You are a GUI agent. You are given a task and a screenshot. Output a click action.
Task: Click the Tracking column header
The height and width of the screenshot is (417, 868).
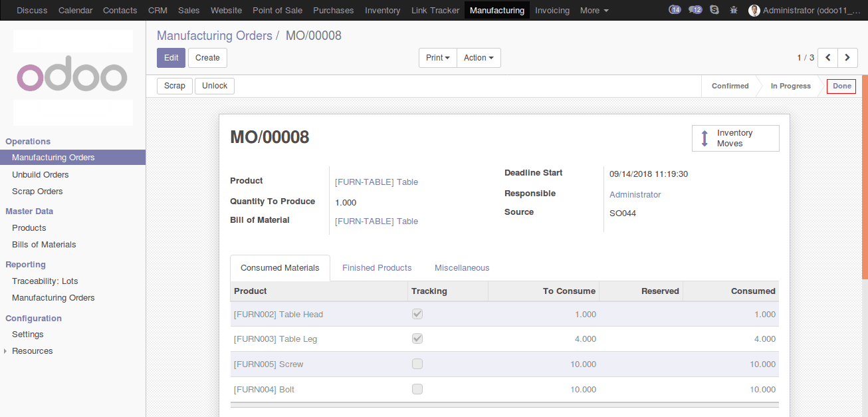[448, 291]
